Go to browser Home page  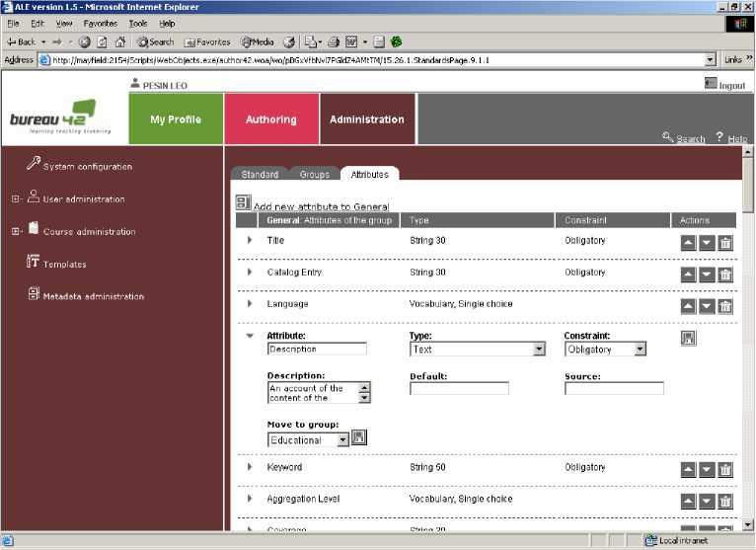tap(120, 42)
